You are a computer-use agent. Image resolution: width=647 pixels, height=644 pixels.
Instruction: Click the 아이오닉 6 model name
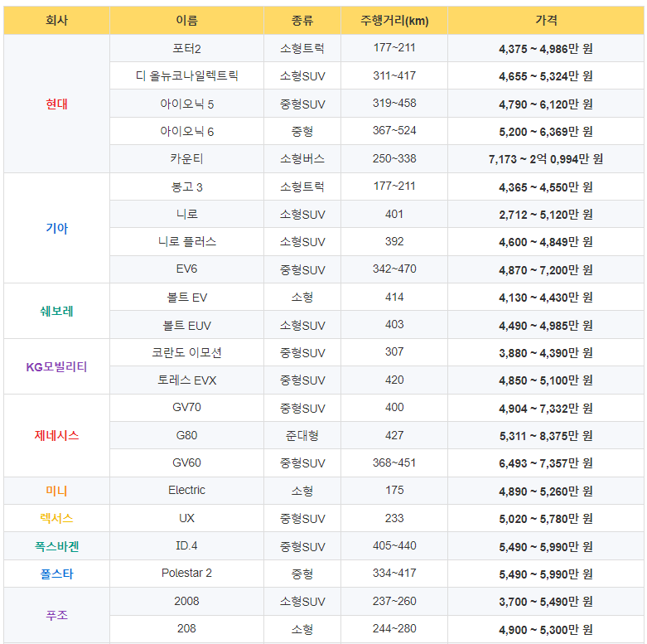click(x=186, y=132)
